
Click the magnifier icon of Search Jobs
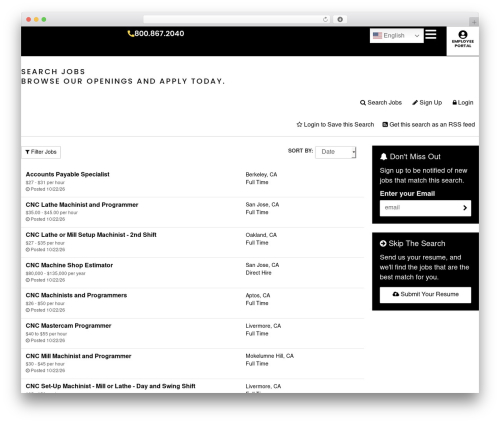363,103
